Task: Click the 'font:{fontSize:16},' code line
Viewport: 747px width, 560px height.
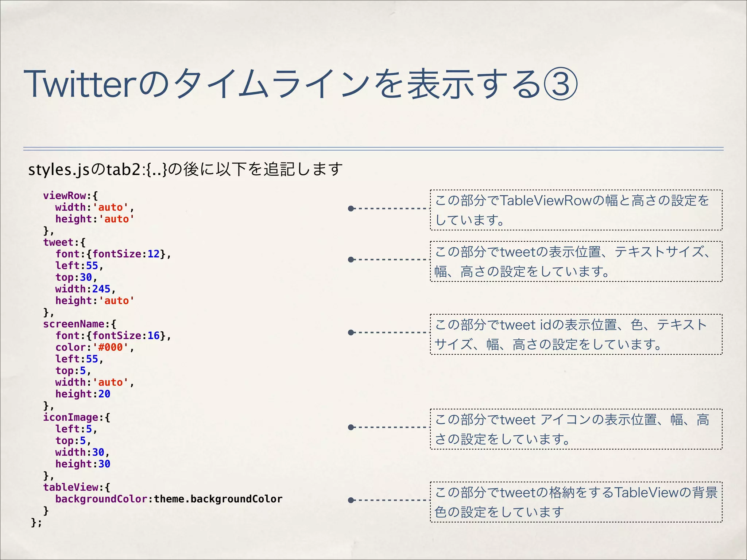Action: coord(113,336)
